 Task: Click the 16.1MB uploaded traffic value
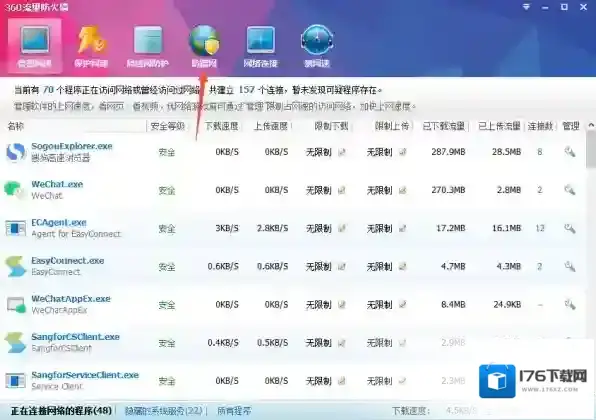point(506,228)
